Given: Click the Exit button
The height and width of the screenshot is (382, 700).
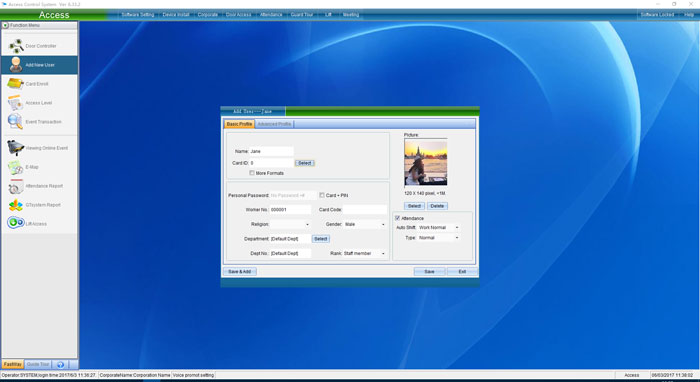Looking at the screenshot, I should pos(462,271).
